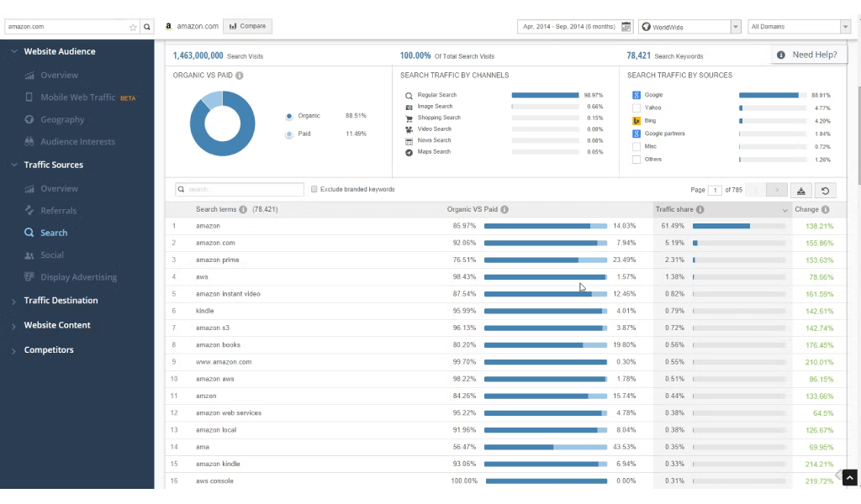Click the info icon beside Traffic share column
861x504 pixels.
700,209
